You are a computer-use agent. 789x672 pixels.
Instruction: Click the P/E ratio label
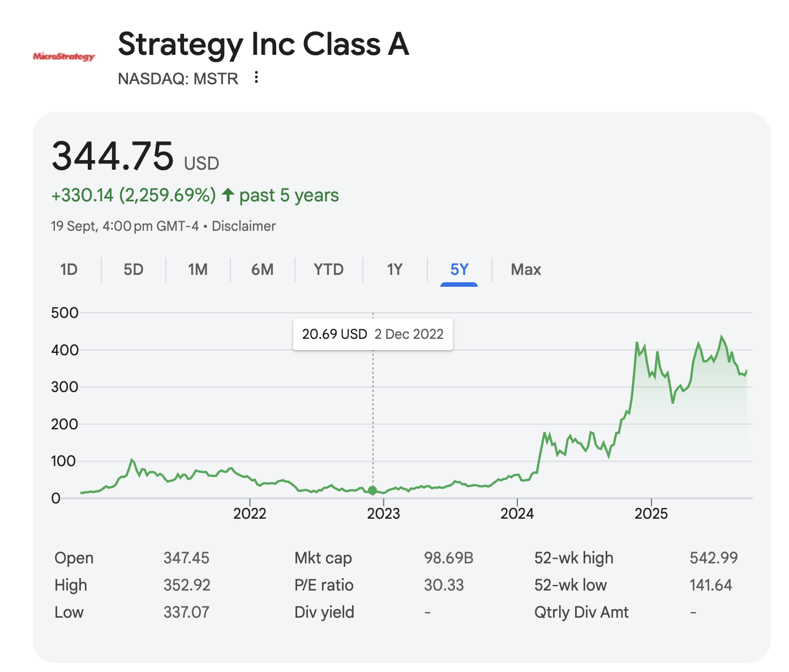click(x=324, y=585)
